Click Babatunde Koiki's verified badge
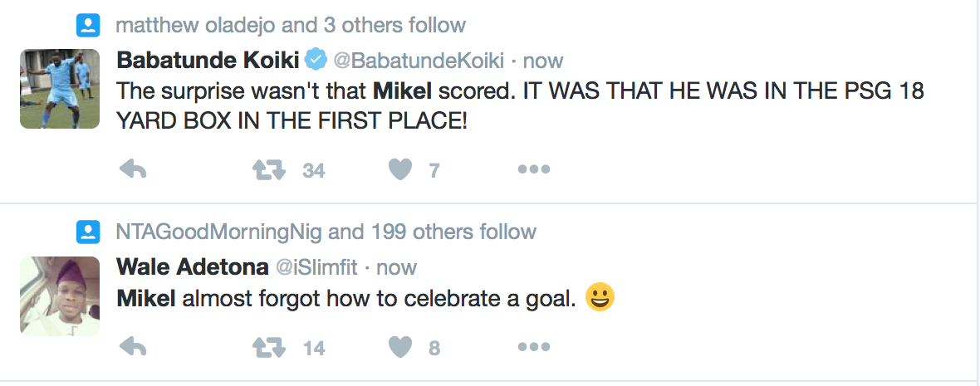The width and height of the screenshot is (980, 386). pyautogui.click(x=315, y=60)
